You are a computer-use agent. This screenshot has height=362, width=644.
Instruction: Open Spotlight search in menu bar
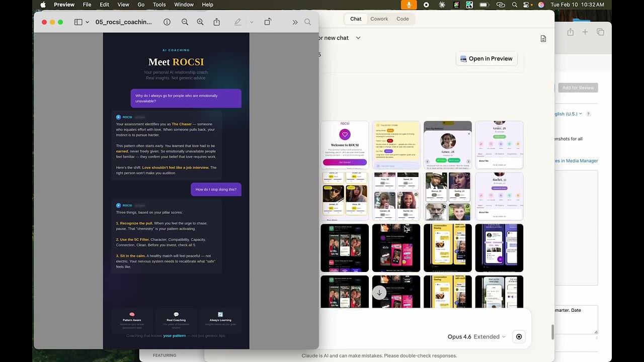tap(514, 5)
